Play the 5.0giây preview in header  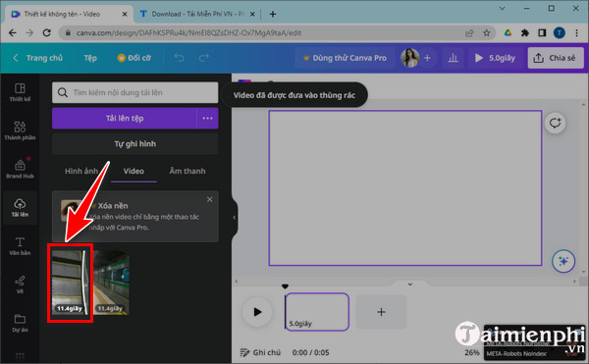point(495,58)
